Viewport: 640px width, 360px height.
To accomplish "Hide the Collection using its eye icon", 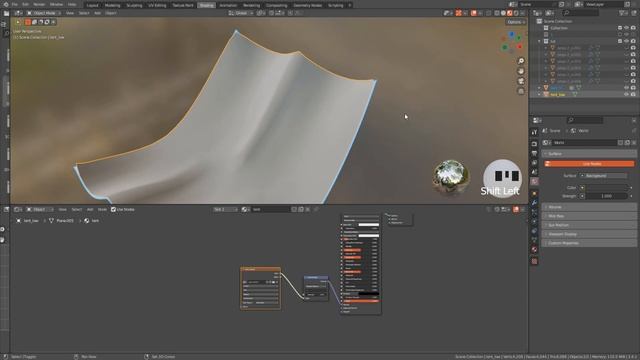I will (626, 28).
